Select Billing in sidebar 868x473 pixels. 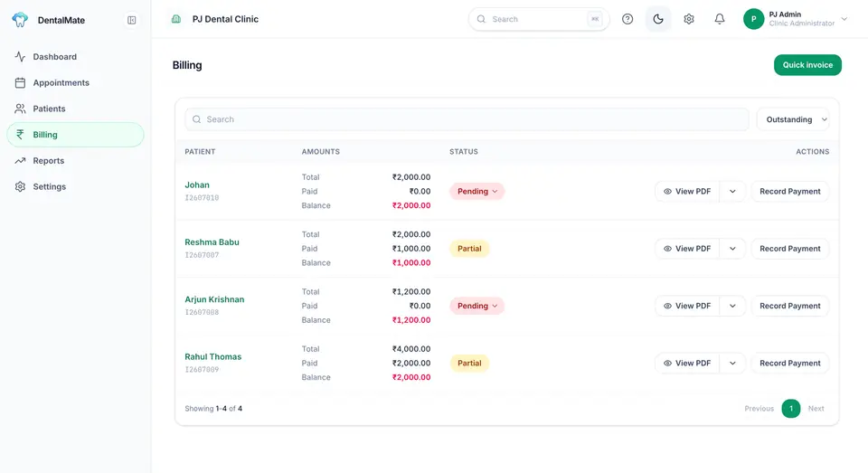click(x=75, y=135)
